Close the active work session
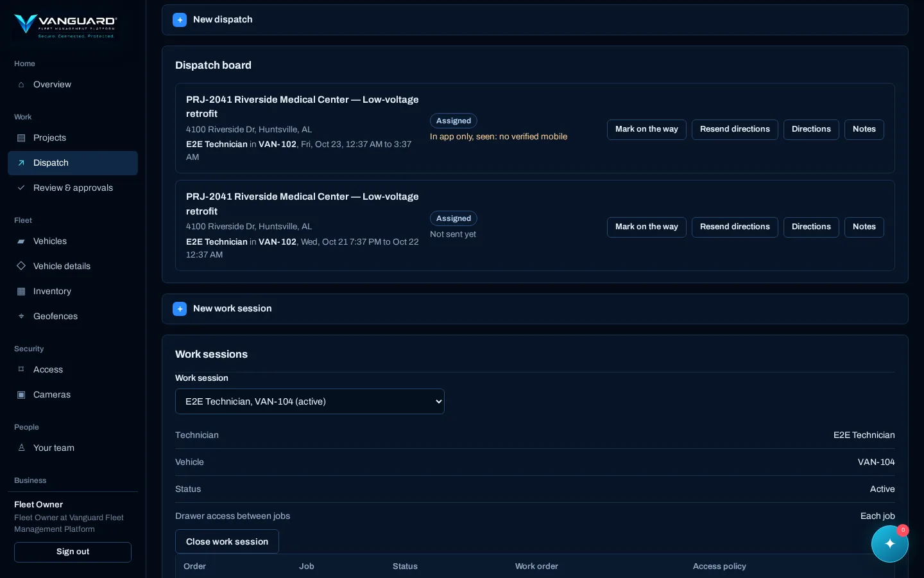Viewport: 924px width, 578px height. 227,541
